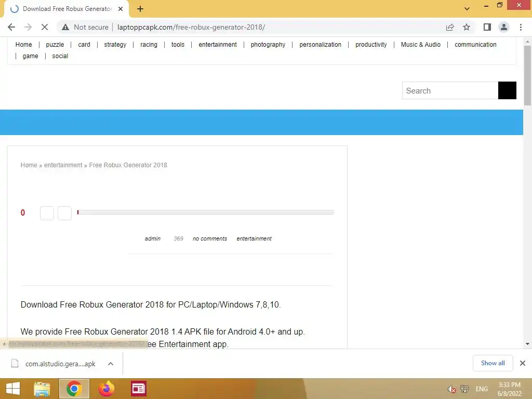This screenshot has width=532, height=399.
Task: Click the address bar URL
Action: click(191, 27)
